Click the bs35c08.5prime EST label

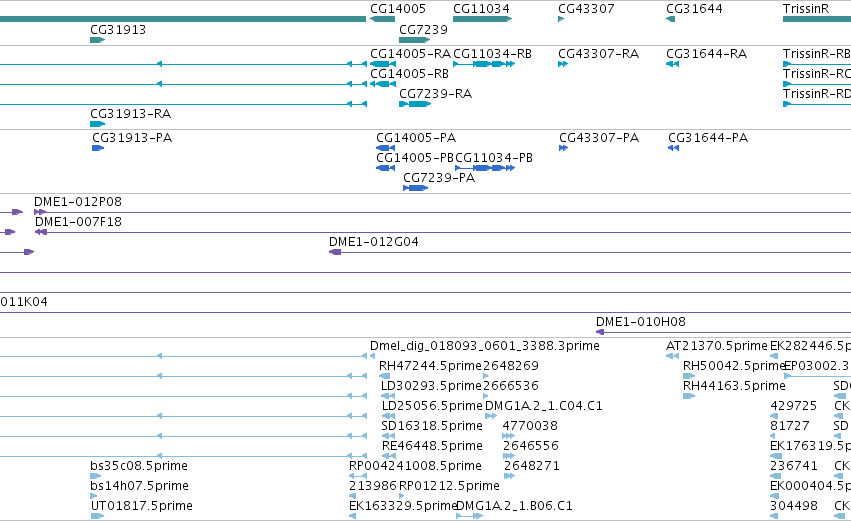tap(139, 466)
